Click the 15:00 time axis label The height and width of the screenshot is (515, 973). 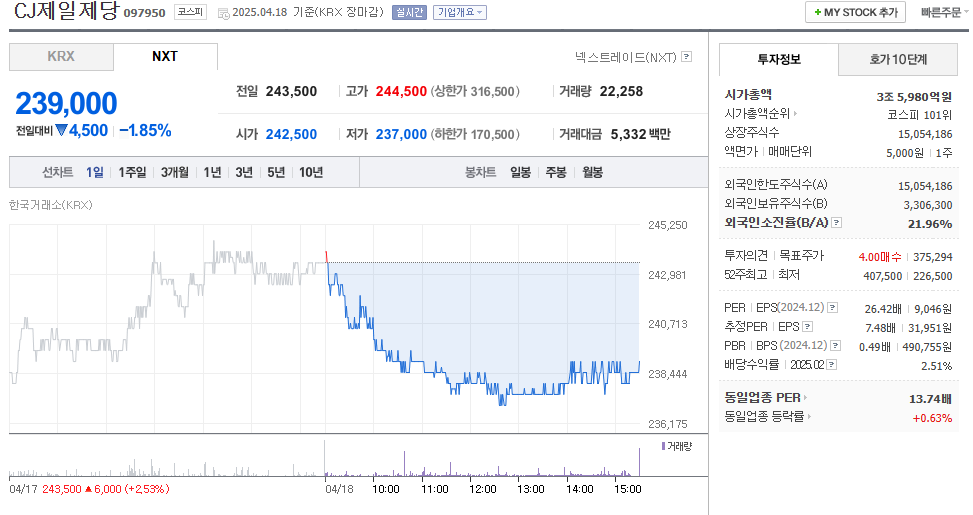pyautogui.click(x=627, y=489)
